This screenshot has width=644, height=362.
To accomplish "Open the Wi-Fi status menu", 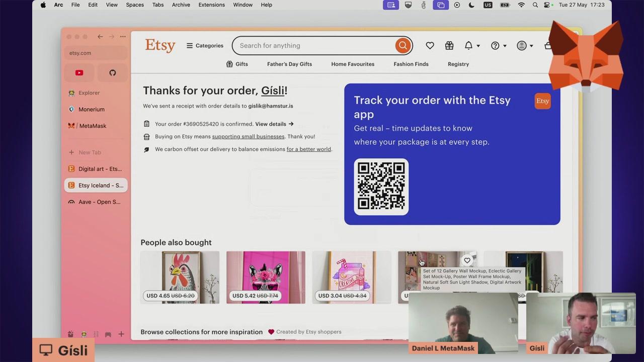I will pyautogui.click(x=521, y=5).
